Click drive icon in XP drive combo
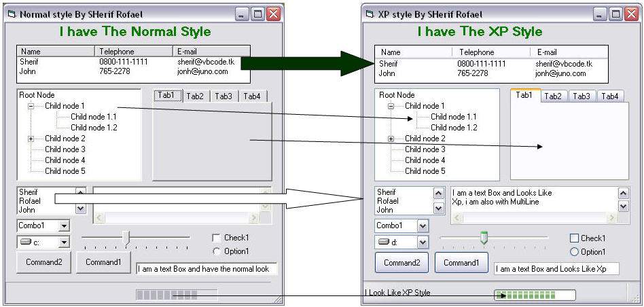 [x=383, y=242]
